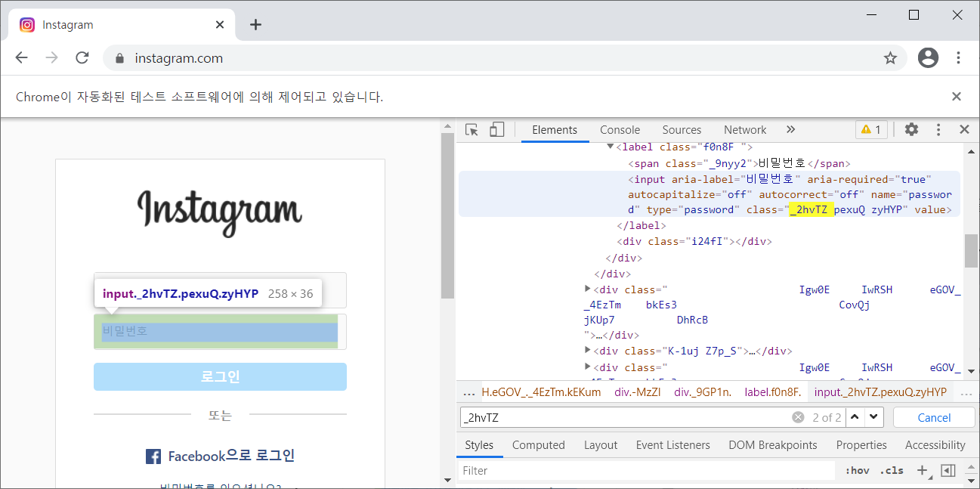Screen dimensions: 980x489
Task: Go to next search result
Action: [874, 417]
